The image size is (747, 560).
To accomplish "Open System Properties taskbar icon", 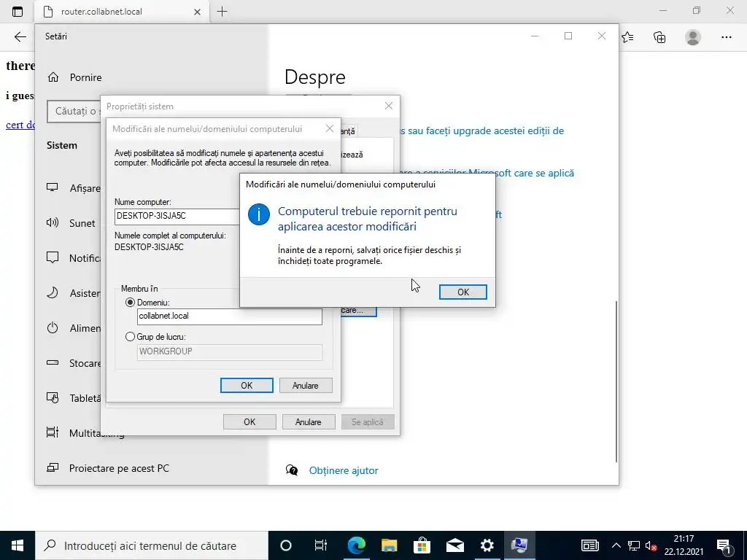I will (x=519, y=545).
